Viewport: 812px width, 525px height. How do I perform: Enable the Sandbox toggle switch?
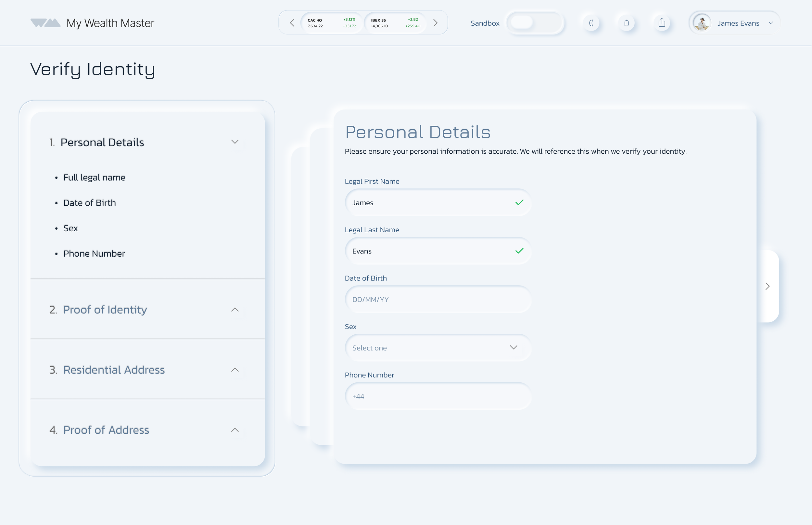coord(535,23)
